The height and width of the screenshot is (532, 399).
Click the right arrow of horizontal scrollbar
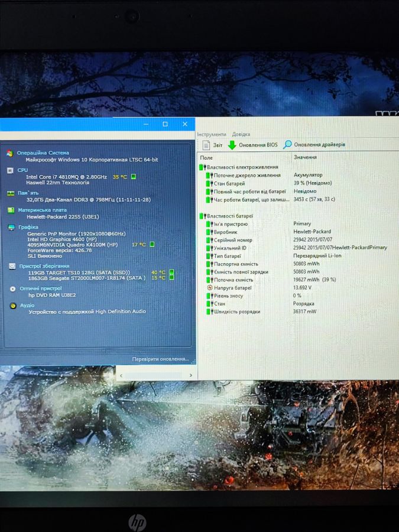click(x=191, y=375)
